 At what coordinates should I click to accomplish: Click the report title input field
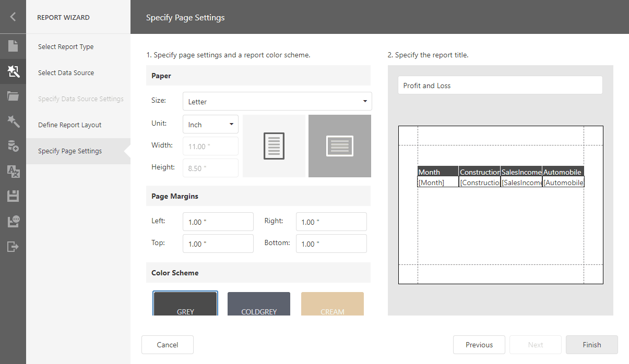click(500, 85)
